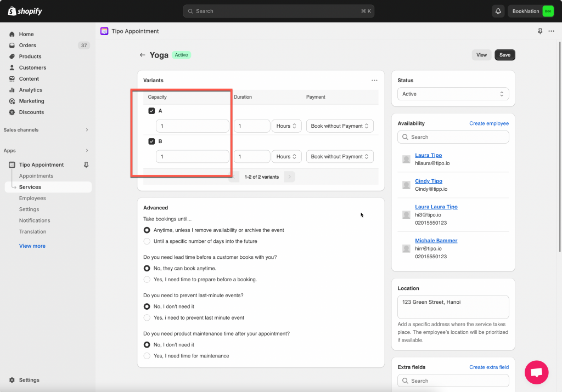Image resolution: width=562 pixels, height=392 pixels.
Task: Go to Orders in the sidebar
Action: point(27,46)
